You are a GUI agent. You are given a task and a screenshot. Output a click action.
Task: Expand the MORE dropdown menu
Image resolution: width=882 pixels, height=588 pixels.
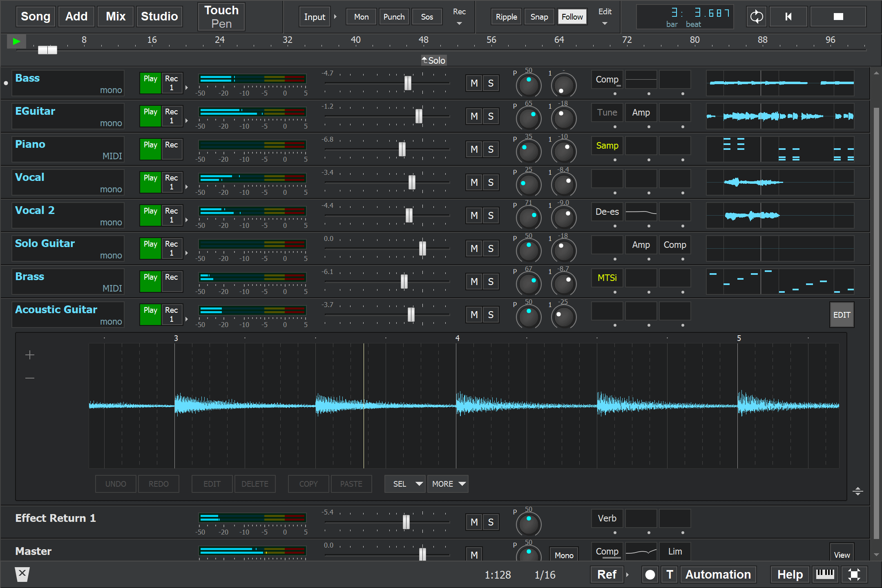[448, 484]
